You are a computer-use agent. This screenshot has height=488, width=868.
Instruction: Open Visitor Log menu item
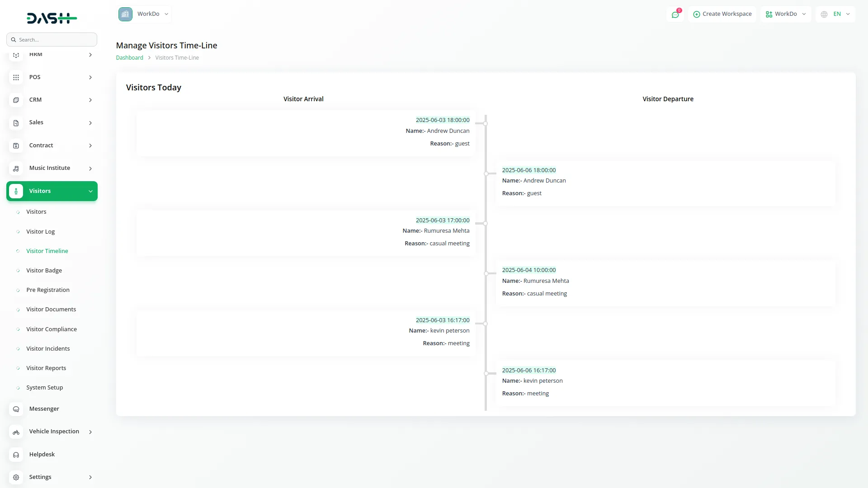[x=40, y=231]
